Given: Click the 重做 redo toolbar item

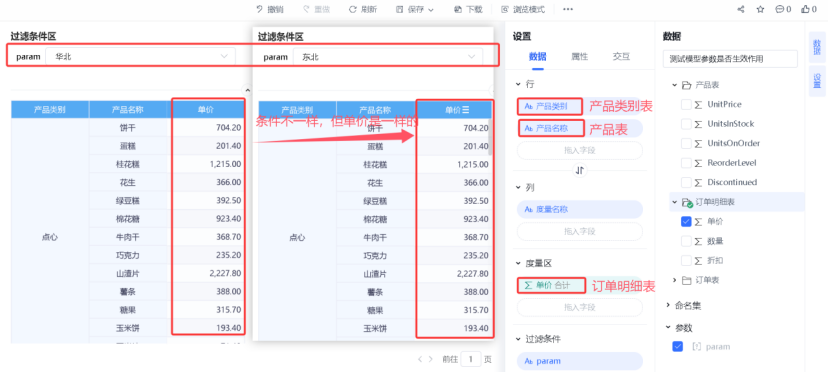Looking at the screenshot, I should click(317, 10).
